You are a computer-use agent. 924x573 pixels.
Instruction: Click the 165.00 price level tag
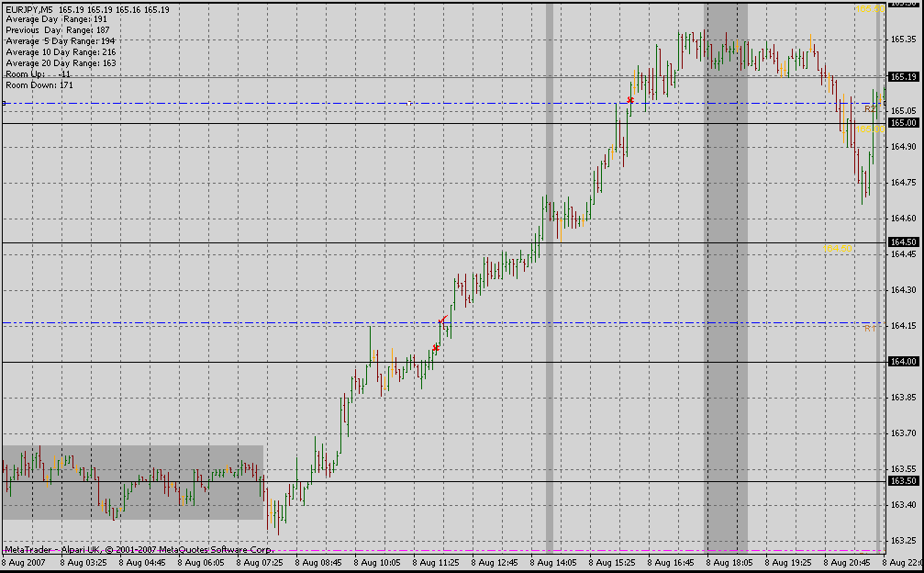903,123
